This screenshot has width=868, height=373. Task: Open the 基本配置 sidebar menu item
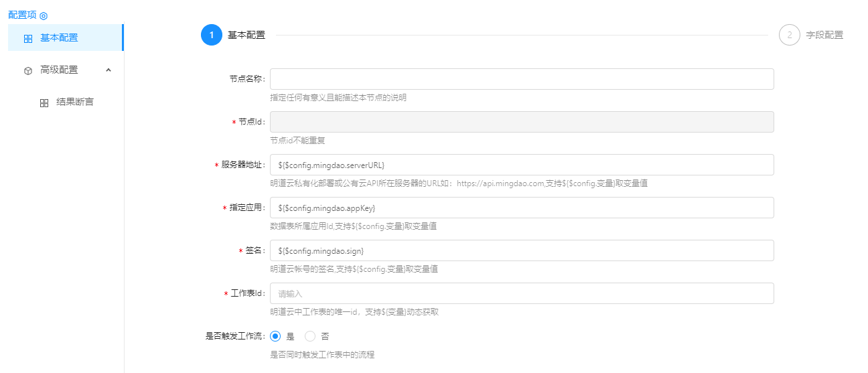click(x=59, y=38)
